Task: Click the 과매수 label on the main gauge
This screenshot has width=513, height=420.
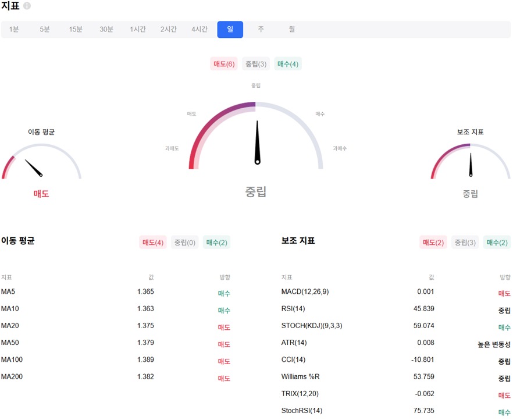Action: click(x=340, y=148)
